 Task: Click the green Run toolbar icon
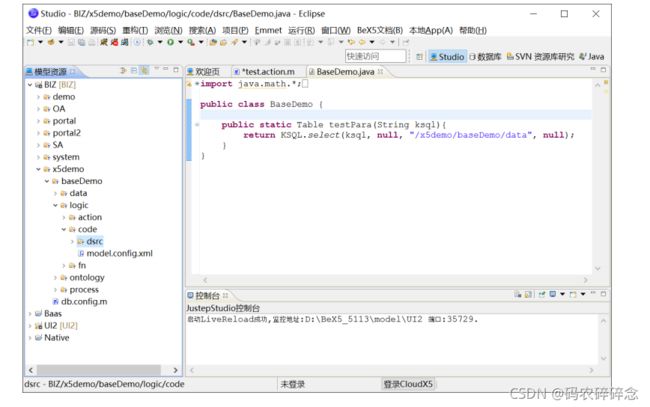point(170,42)
